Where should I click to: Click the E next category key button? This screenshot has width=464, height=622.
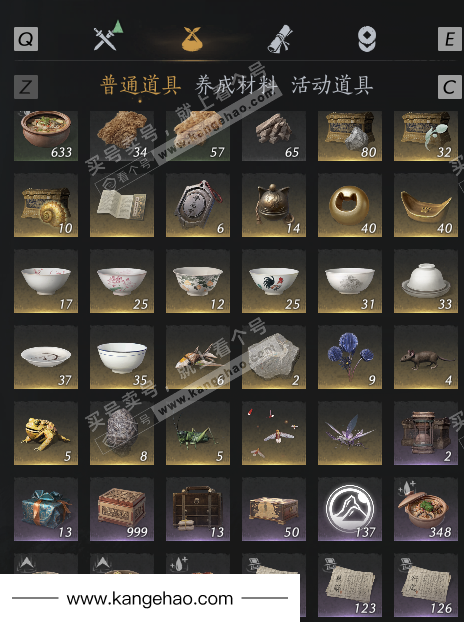pyautogui.click(x=450, y=39)
